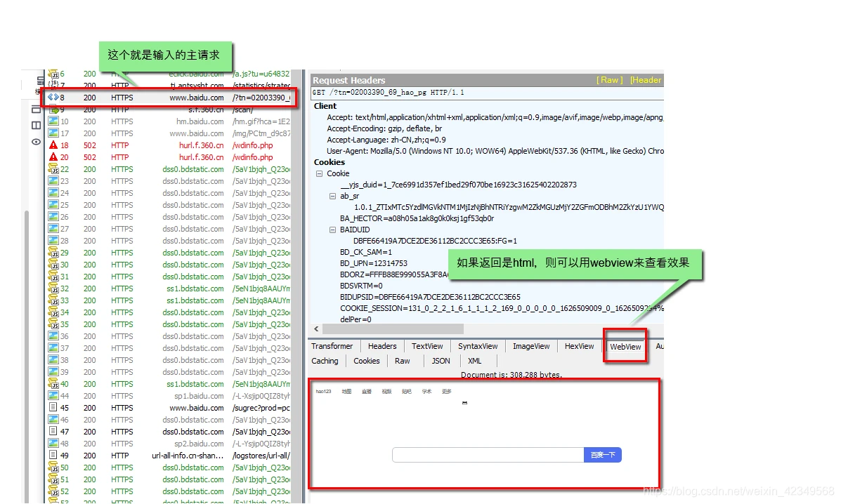
Task: Click the horizontal scrollbar thumb under Request Headers
Action: [x=393, y=329]
